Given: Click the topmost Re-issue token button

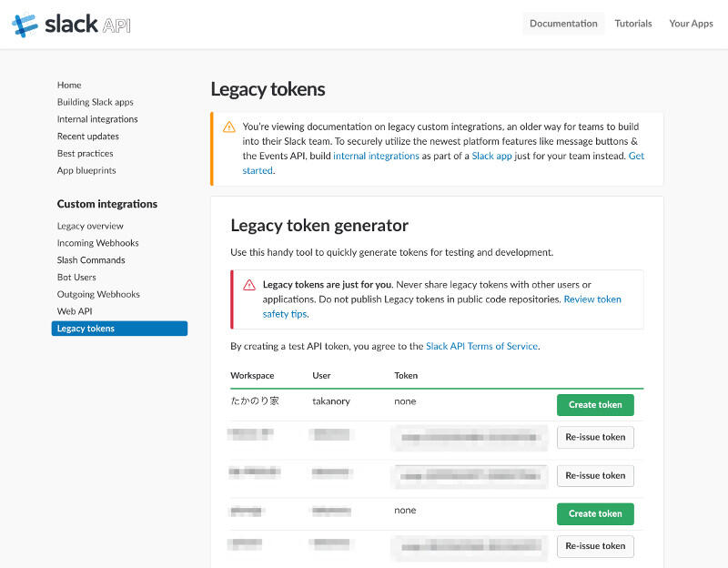Looking at the screenshot, I should 595,437.
